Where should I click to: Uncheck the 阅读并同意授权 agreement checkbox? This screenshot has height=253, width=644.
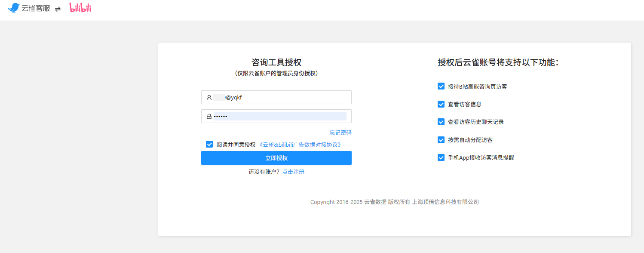pyautogui.click(x=209, y=145)
